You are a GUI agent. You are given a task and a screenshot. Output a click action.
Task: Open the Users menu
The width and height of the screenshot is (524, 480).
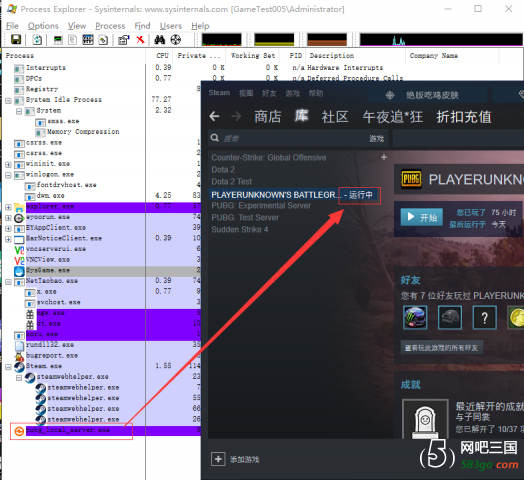point(171,26)
